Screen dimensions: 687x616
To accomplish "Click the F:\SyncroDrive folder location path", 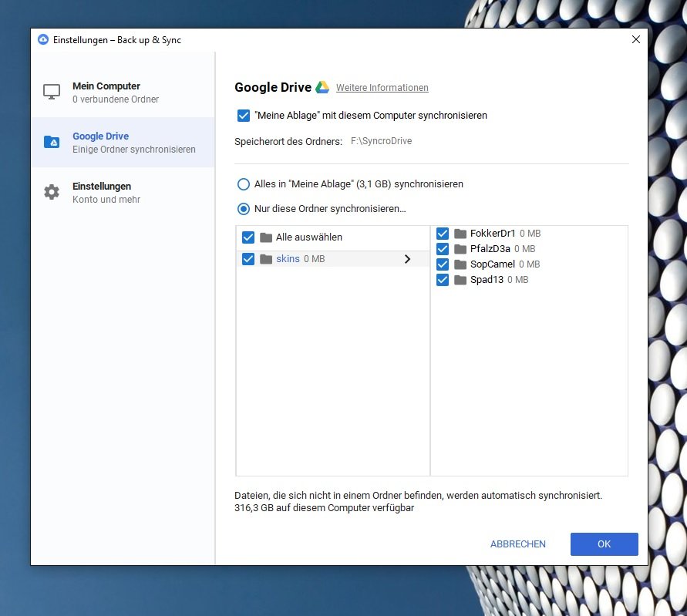I will 381,141.
